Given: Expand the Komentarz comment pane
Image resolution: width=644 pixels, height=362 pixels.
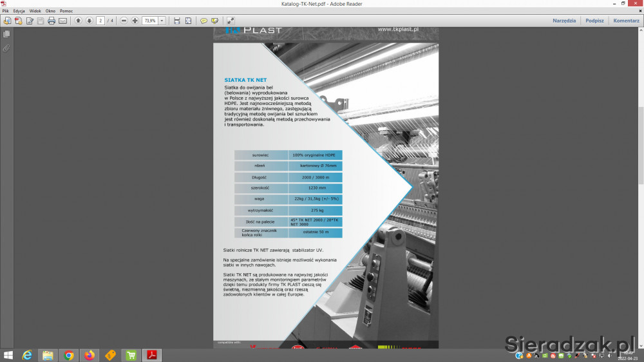Looking at the screenshot, I should [x=626, y=21].
